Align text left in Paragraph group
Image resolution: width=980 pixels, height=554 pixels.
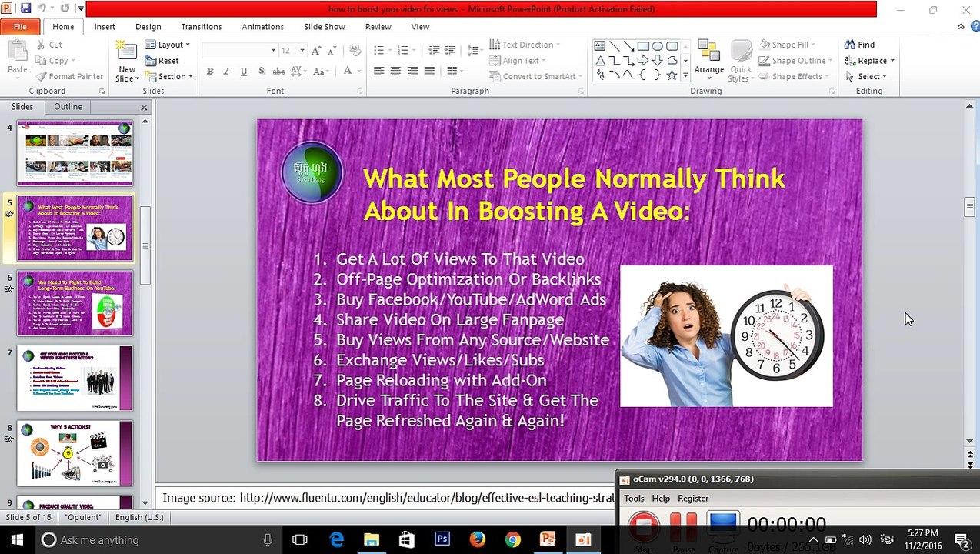pos(378,71)
